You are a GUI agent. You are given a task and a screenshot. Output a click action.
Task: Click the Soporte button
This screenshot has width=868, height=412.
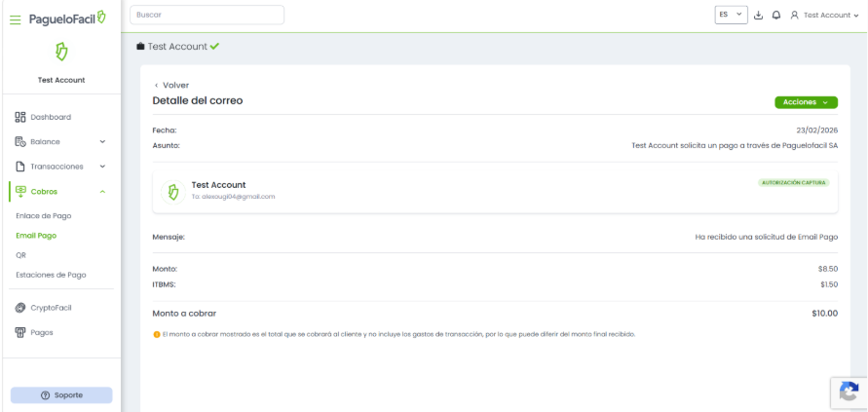(x=60, y=394)
